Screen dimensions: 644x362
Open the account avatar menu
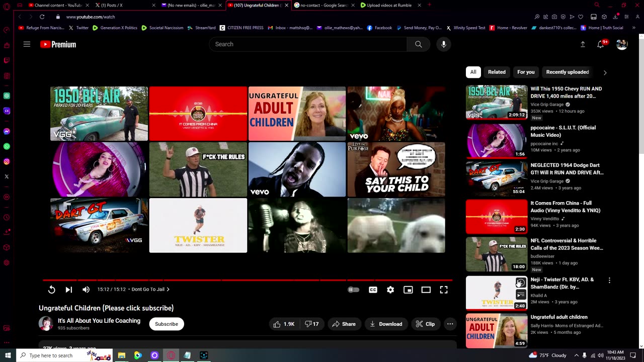[x=622, y=44]
